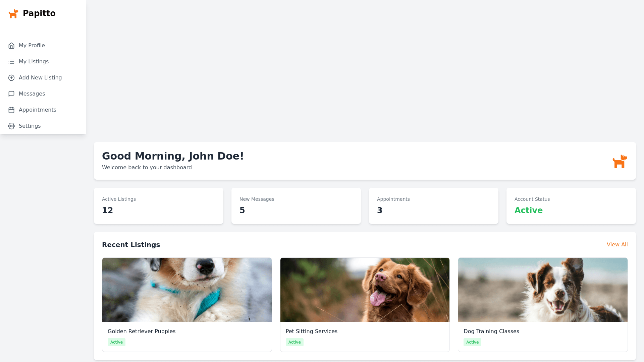Click the calendar icon beside Appointments
The width and height of the screenshot is (644, 362).
(x=11, y=110)
